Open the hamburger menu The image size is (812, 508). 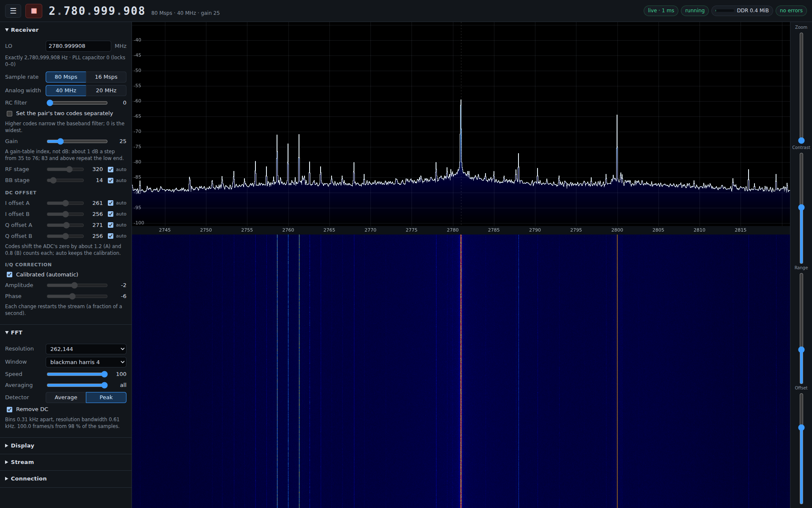[13, 11]
